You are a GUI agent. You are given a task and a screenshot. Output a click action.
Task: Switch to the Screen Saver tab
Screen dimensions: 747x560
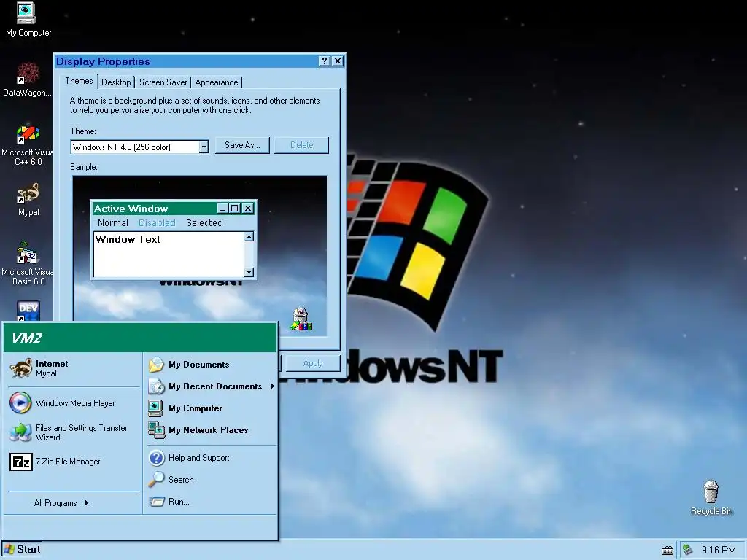point(163,82)
